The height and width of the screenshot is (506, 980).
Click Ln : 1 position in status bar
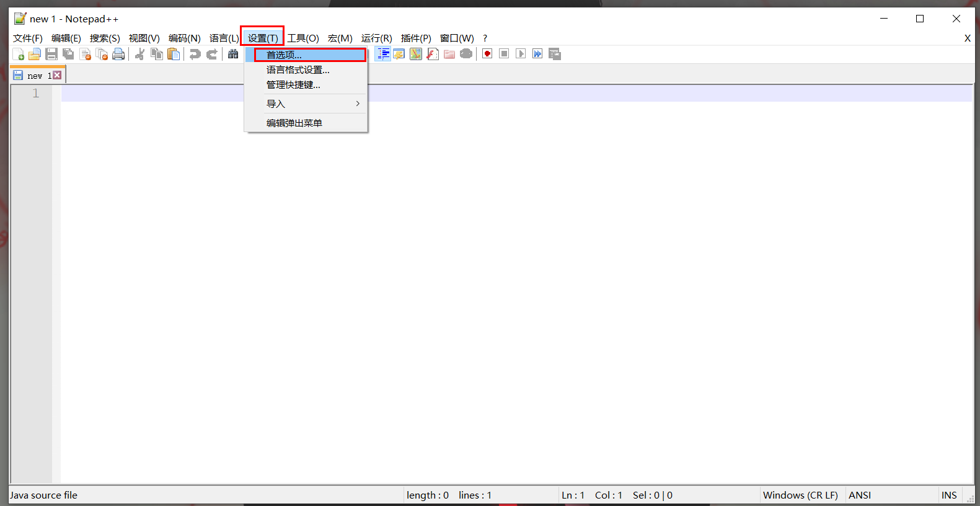[x=573, y=495]
